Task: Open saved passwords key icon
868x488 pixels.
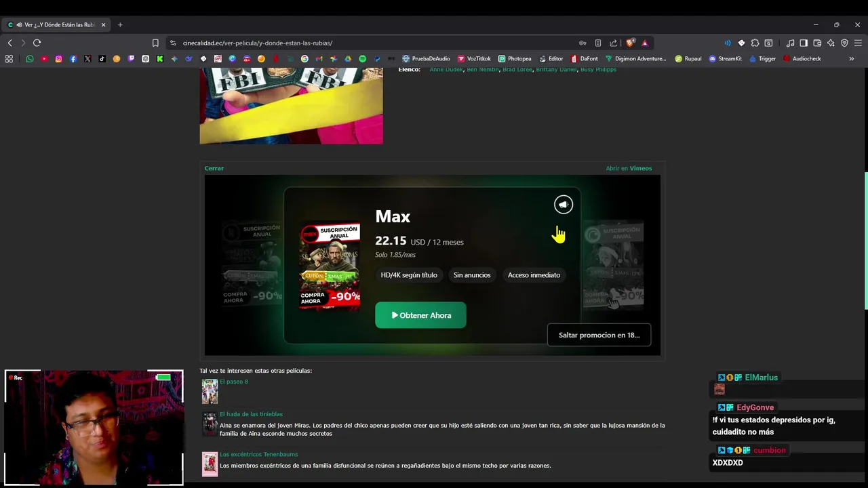Action: [x=583, y=43]
